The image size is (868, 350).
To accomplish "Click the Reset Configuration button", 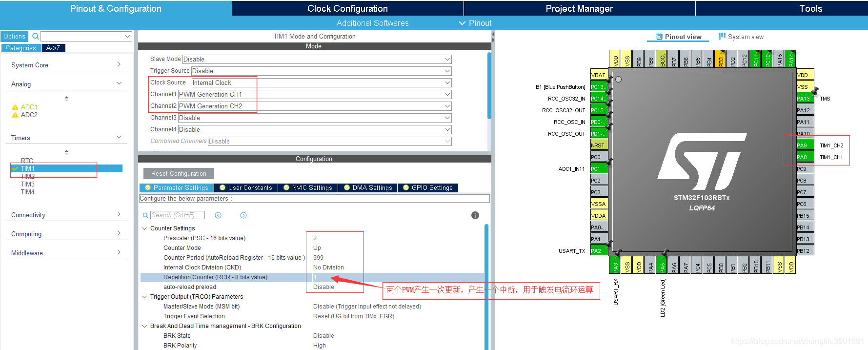I will (179, 173).
